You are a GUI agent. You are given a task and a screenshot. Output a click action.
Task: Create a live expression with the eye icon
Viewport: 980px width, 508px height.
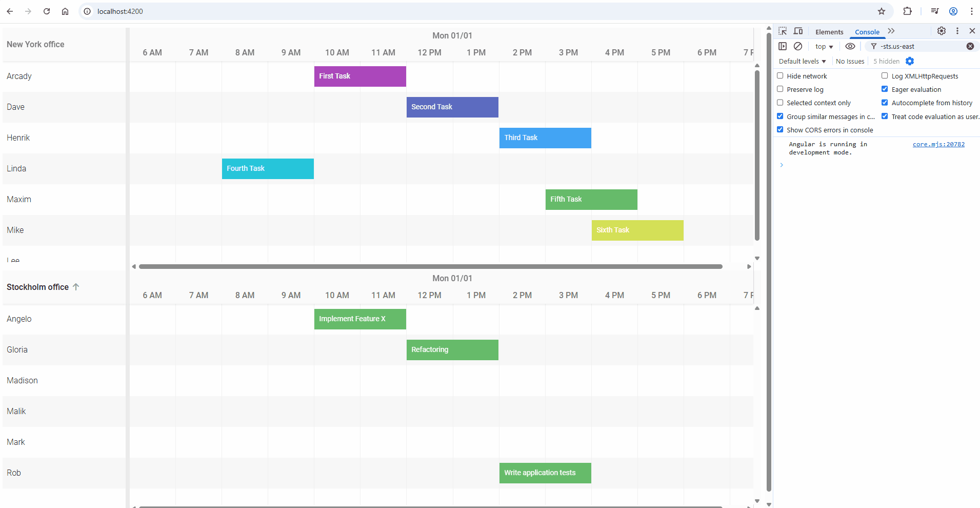(x=851, y=46)
